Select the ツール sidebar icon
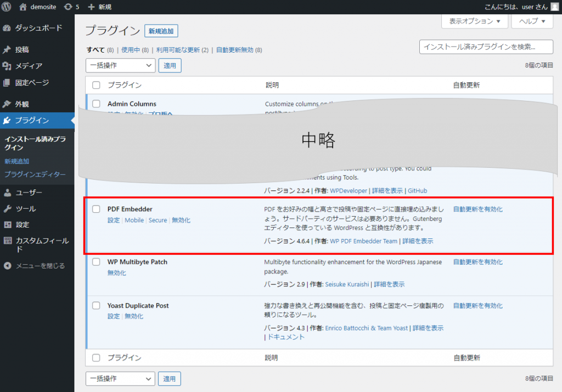The image size is (562, 392). [x=7, y=208]
